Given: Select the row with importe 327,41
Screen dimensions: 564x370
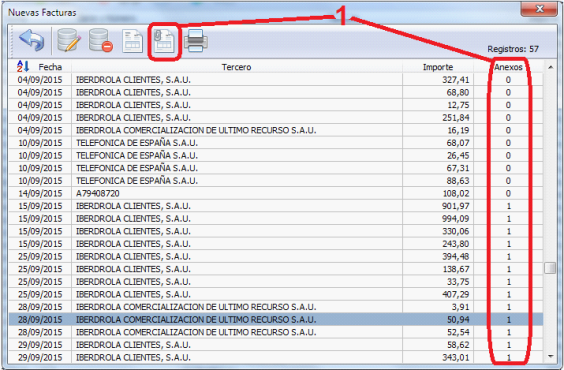Looking at the screenshot, I should [x=276, y=79].
